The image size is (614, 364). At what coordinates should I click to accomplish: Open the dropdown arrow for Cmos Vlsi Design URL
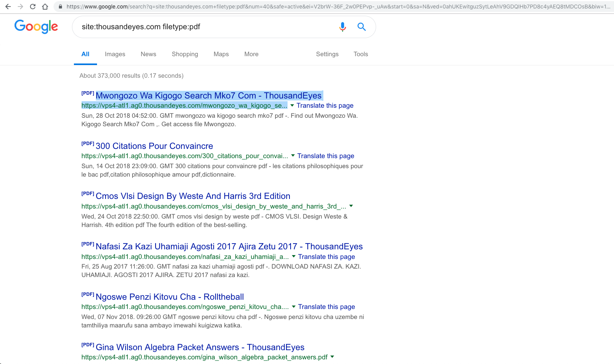point(351,206)
